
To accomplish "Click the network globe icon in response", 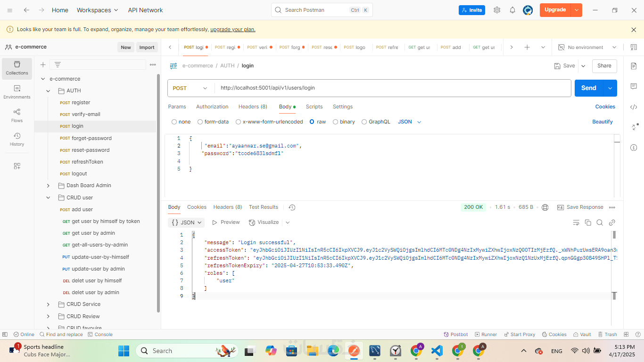I will click(x=545, y=207).
